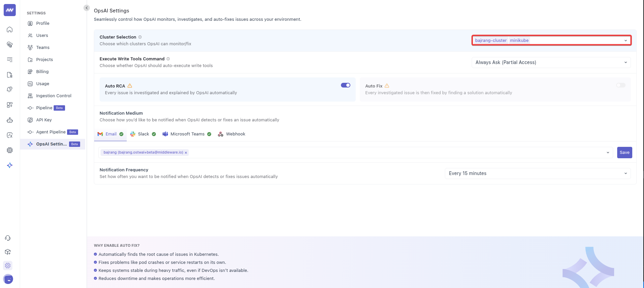Click the info icon beside Cluster Selection

click(x=140, y=37)
